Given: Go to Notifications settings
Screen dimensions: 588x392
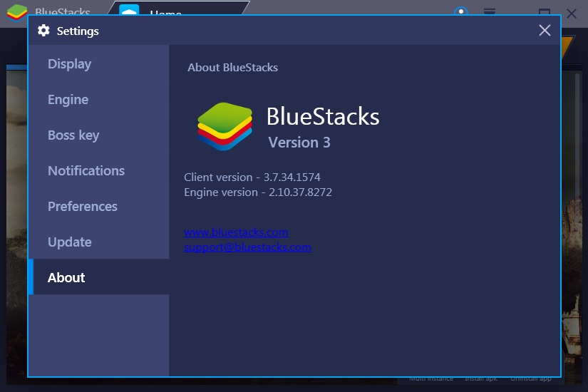Looking at the screenshot, I should tap(86, 171).
